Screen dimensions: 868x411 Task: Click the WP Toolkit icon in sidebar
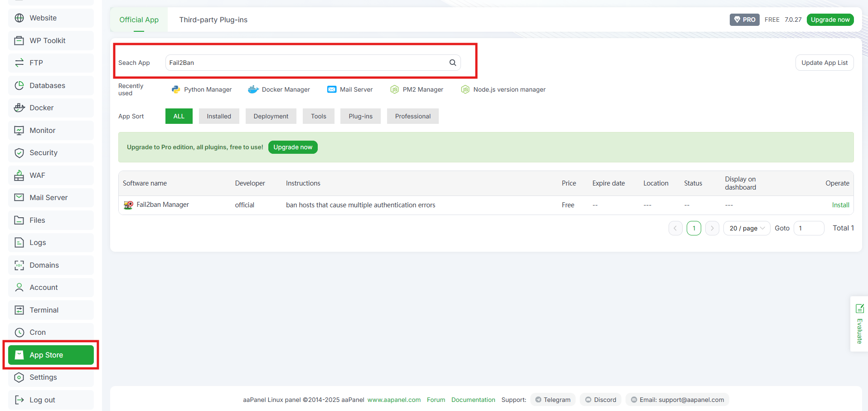tap(19, 40)
